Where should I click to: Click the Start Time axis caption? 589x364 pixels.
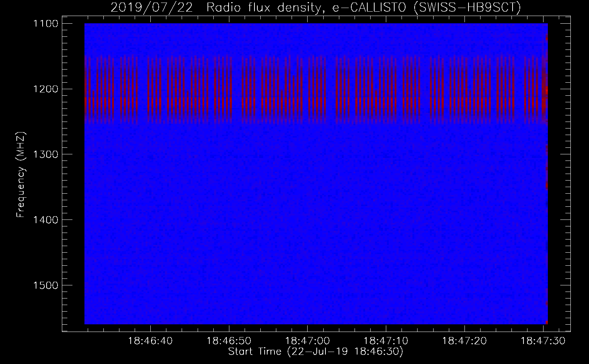point(316,352)
